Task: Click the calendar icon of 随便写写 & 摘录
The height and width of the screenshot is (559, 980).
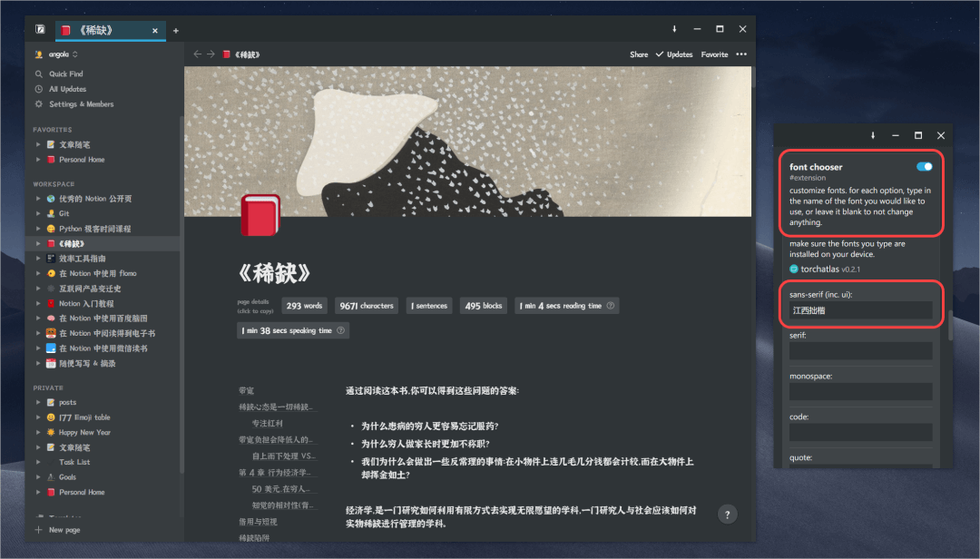Action: (x=51, y=363)
